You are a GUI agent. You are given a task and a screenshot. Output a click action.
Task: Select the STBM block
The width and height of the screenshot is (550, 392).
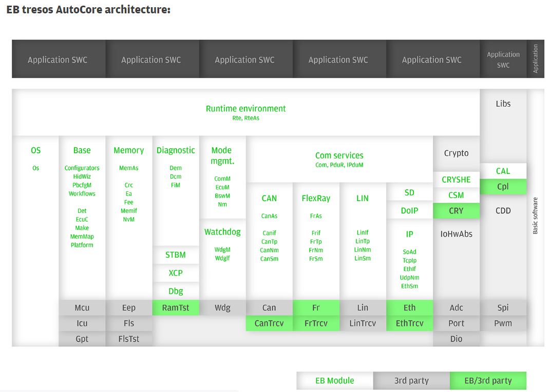176,254
